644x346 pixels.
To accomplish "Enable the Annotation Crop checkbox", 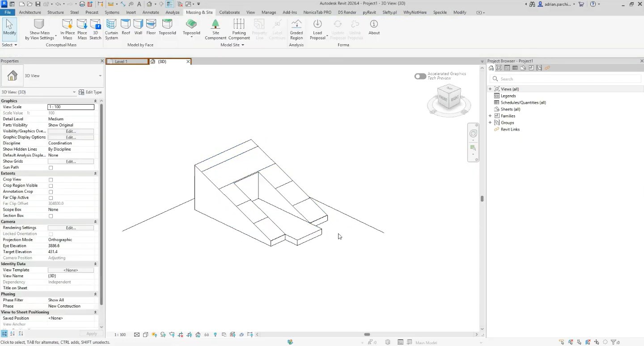I will (51, 192).
